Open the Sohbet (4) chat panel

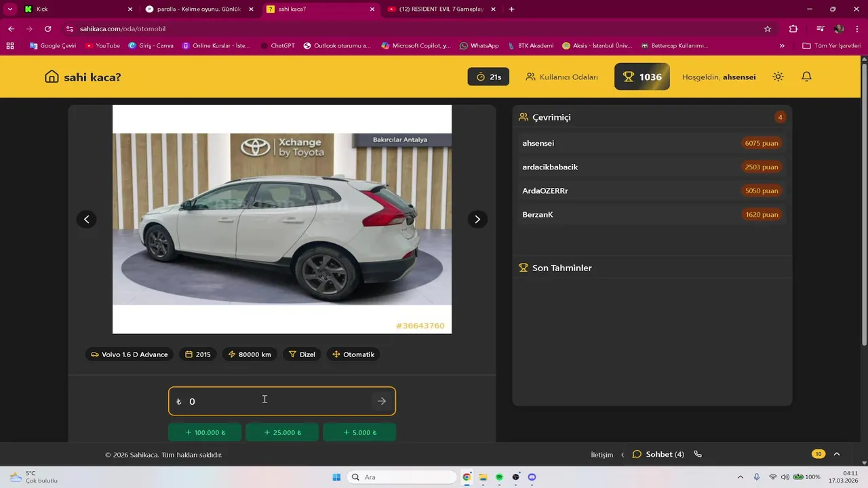click(x=658, y=454)
